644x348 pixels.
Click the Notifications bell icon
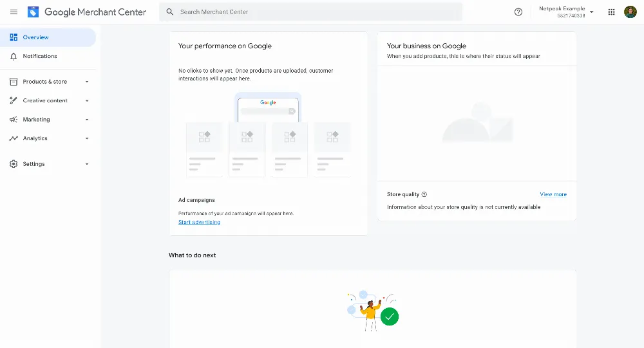coord(14,56)
